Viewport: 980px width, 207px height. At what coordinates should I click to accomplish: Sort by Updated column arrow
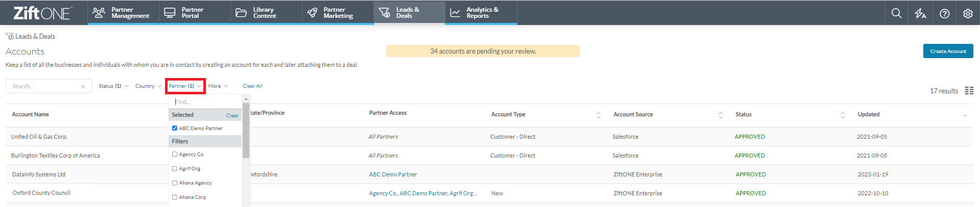[965, 115]
